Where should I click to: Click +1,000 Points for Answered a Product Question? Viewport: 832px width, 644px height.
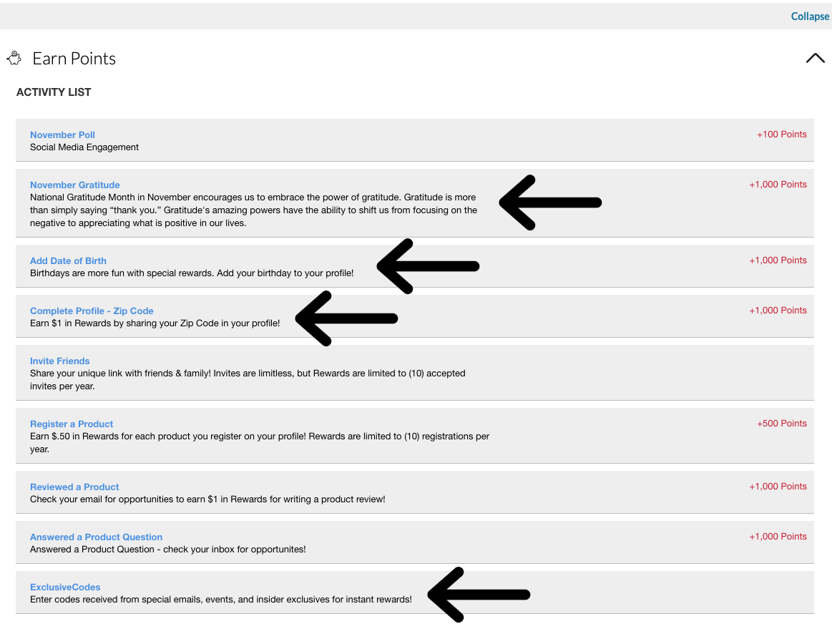click(x=778, y=536)
